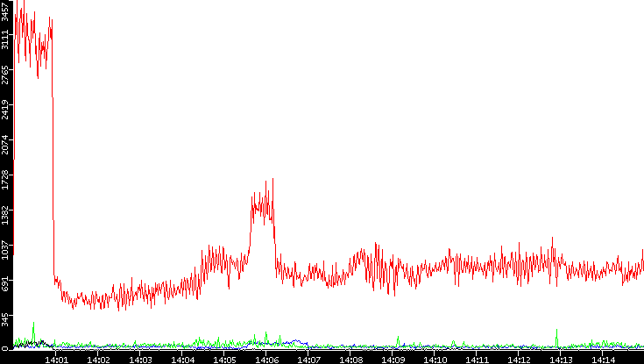Image resolution: width=644 pixels, height=364 pixels.
Task: Click the 2074 value on vertical axis
Action: click(5, 145)
